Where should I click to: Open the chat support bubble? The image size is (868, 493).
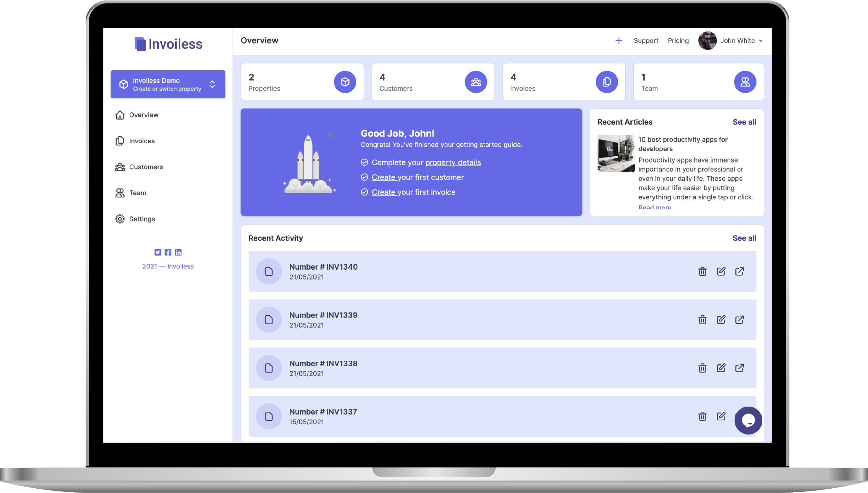[748, 420]
